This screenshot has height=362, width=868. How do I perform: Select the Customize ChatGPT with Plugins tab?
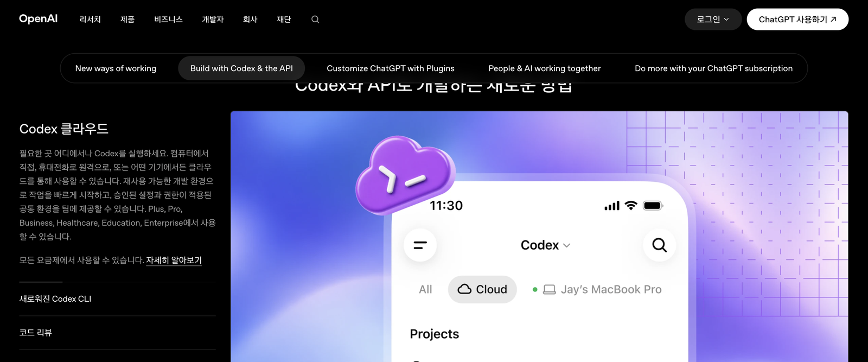pyautogui.click(x=391, y=68)
